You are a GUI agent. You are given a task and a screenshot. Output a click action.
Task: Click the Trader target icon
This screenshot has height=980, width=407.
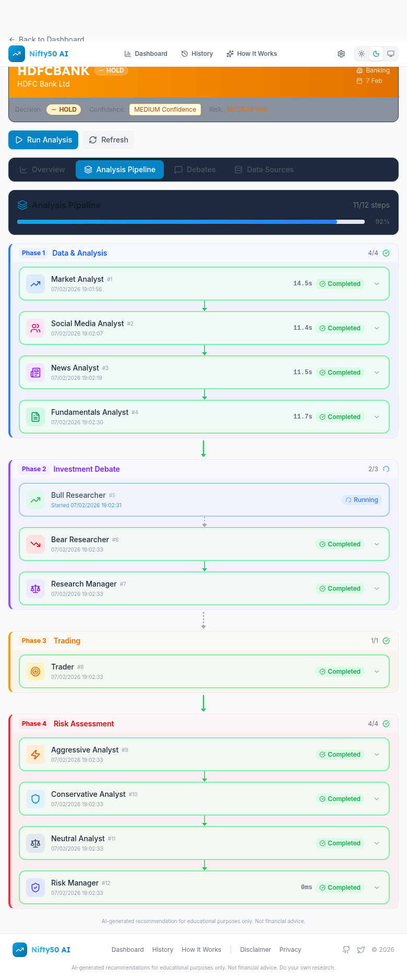[35, 672]
